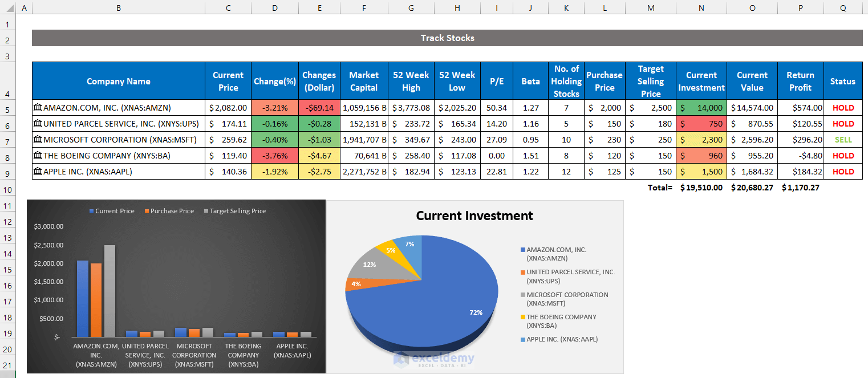The image size is (868, 378).
Task: Select UPS 52 week low 165.34
Action: click(x=457, y=124)
